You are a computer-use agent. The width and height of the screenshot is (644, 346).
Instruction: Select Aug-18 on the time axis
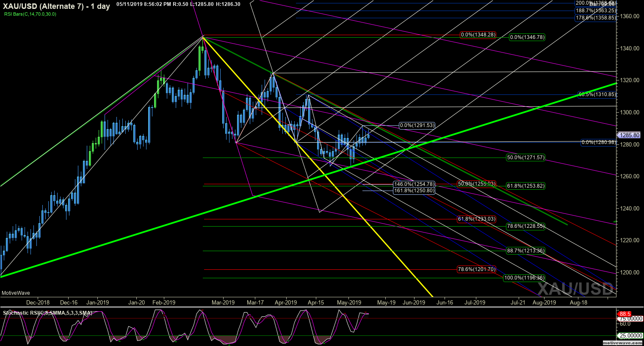pos(578,302)
